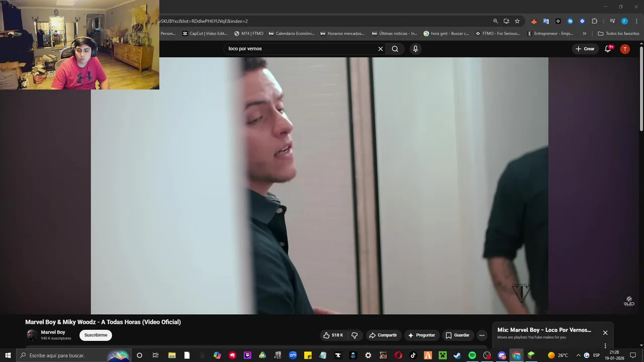644x362 pixels.
Task: Open the blue circle extension icon
Action: [582, 21]
